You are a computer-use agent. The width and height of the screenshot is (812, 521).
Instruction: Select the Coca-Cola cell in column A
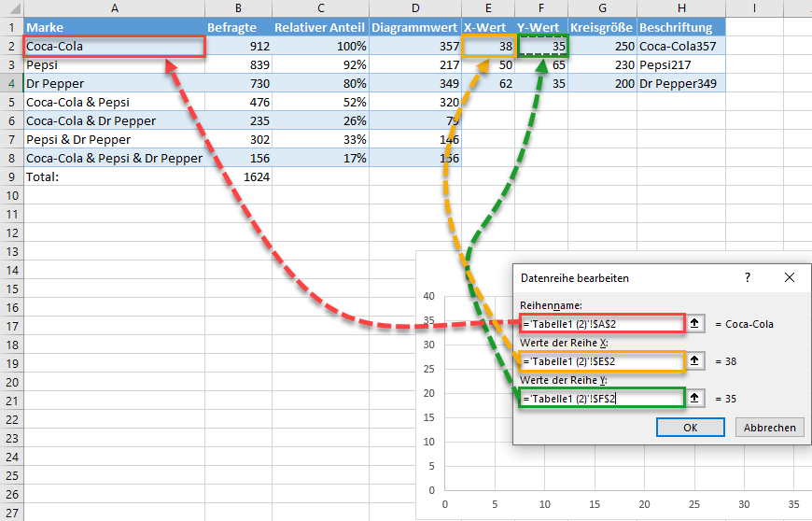coord(115,46)
